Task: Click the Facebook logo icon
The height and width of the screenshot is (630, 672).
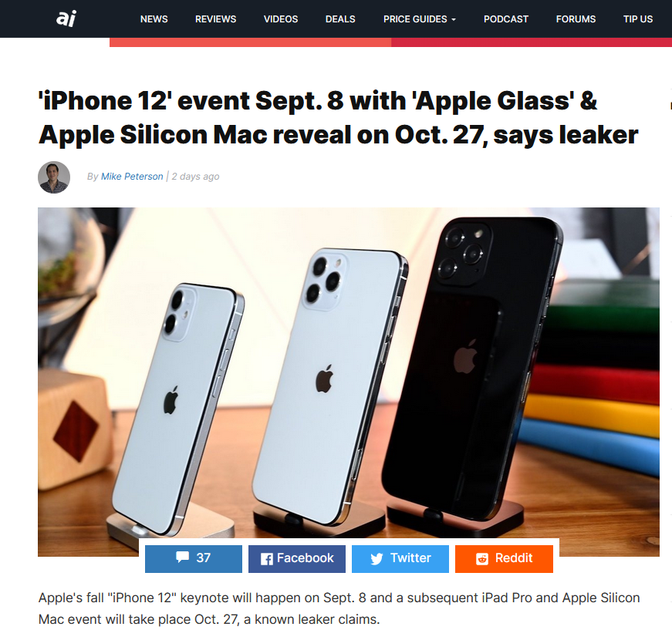Action: click(x=267, y=559)
